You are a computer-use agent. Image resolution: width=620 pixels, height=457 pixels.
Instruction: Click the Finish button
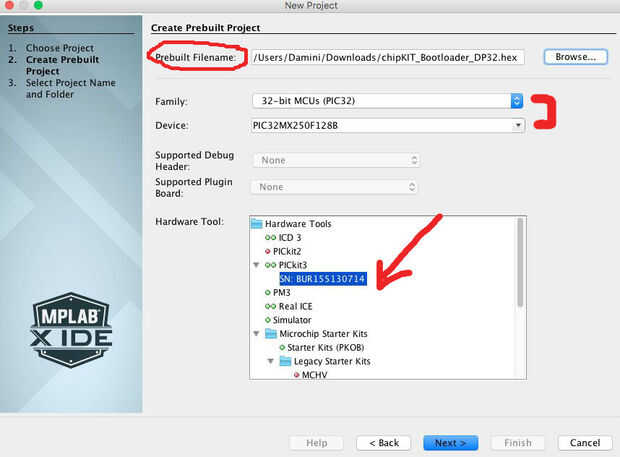point(518,443)
